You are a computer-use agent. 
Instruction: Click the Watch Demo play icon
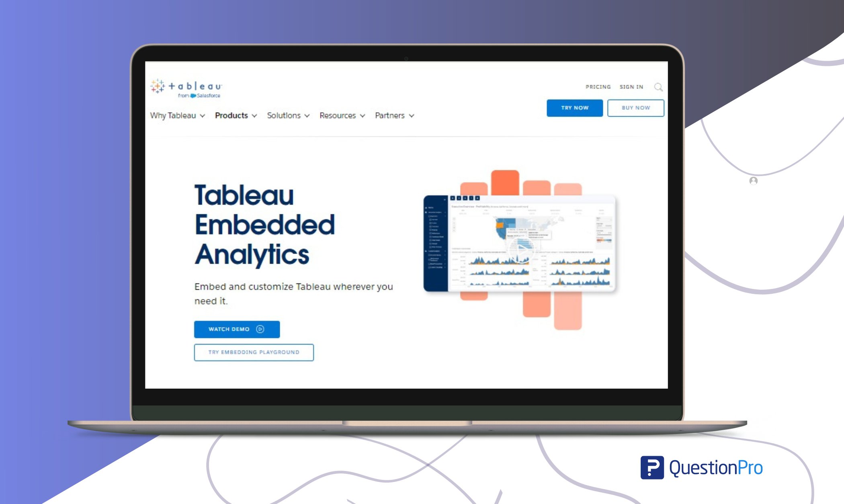tap(261, 329)
